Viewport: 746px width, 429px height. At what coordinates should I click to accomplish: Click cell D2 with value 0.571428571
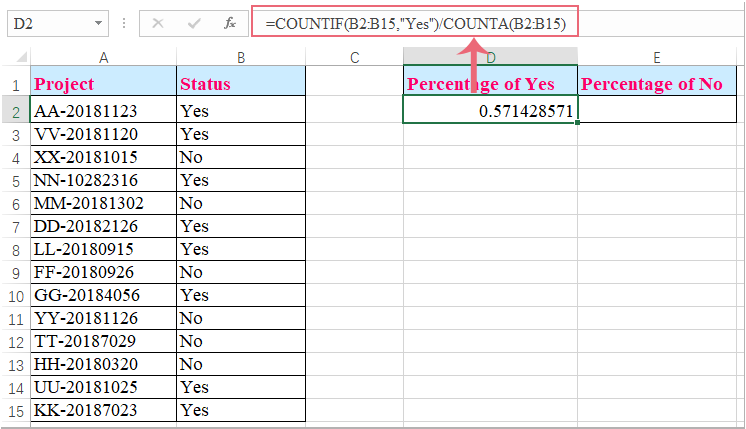(490, 110)
